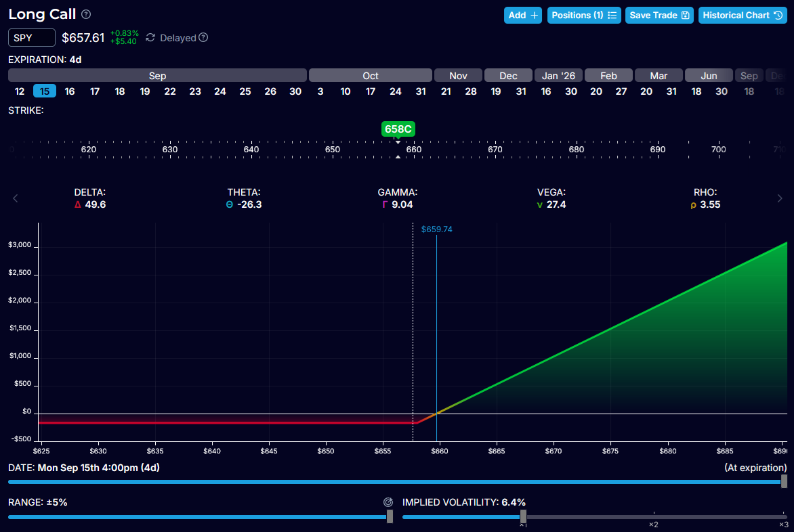
Task: Open the Delayed info question-mark icon
Action: (x=203, y=37)
